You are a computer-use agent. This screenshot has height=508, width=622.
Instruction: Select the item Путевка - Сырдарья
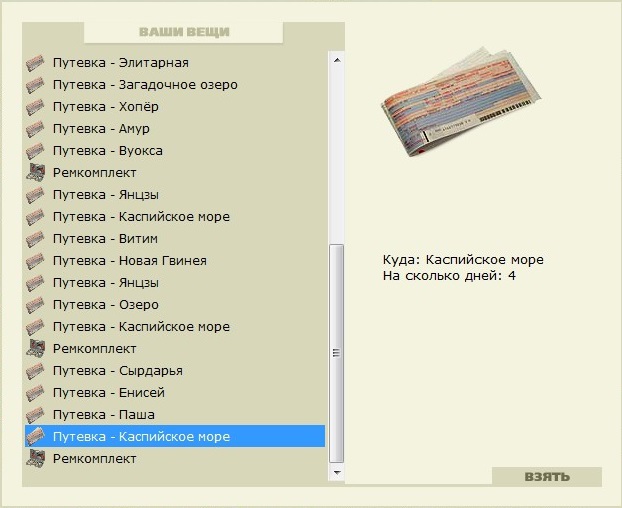click(x=175, y=371)
